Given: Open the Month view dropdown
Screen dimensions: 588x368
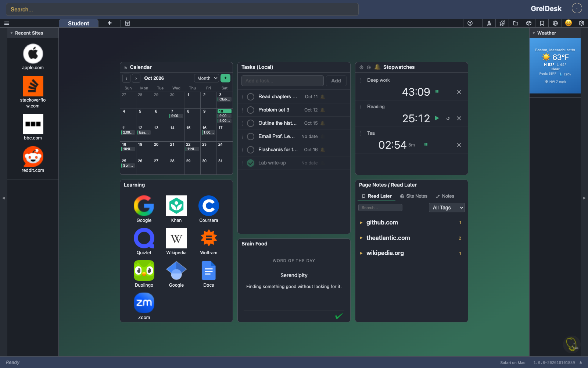Looking at the screenshot, I should pos(207,78).
